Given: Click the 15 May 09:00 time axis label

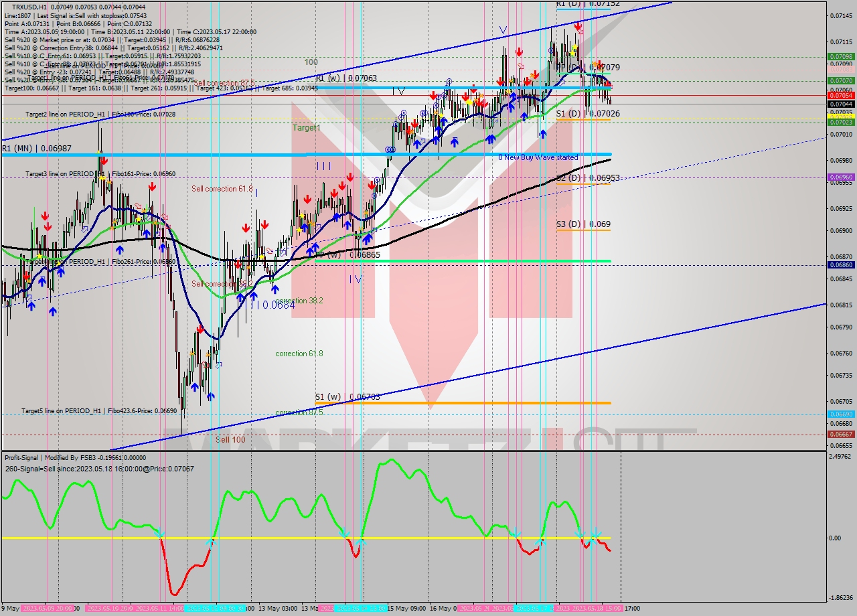Looking at the screenshot, I should [x=406, y=609].
